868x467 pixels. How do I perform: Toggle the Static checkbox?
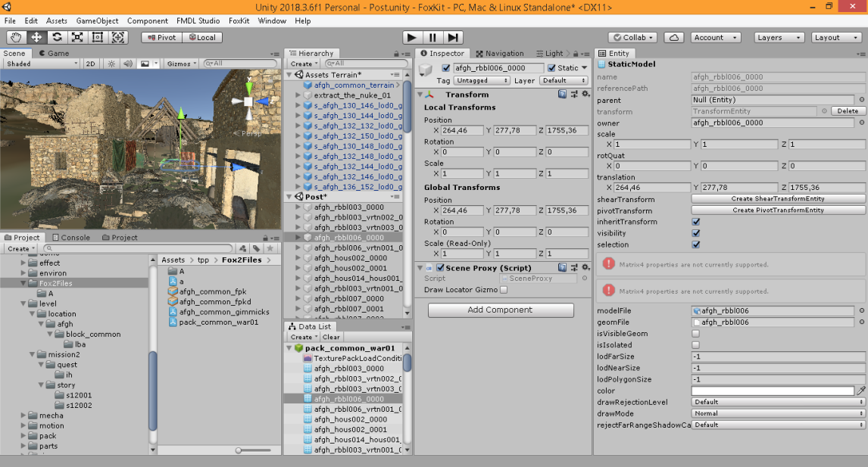(551, 67)
